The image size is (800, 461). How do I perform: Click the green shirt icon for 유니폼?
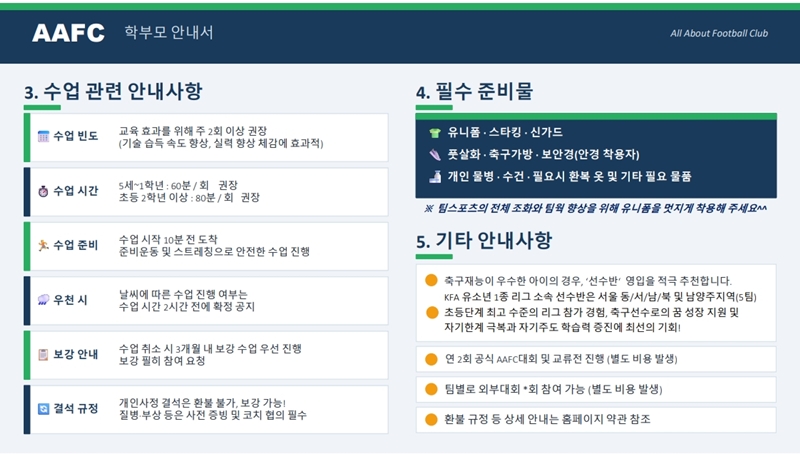coord(434,132)
